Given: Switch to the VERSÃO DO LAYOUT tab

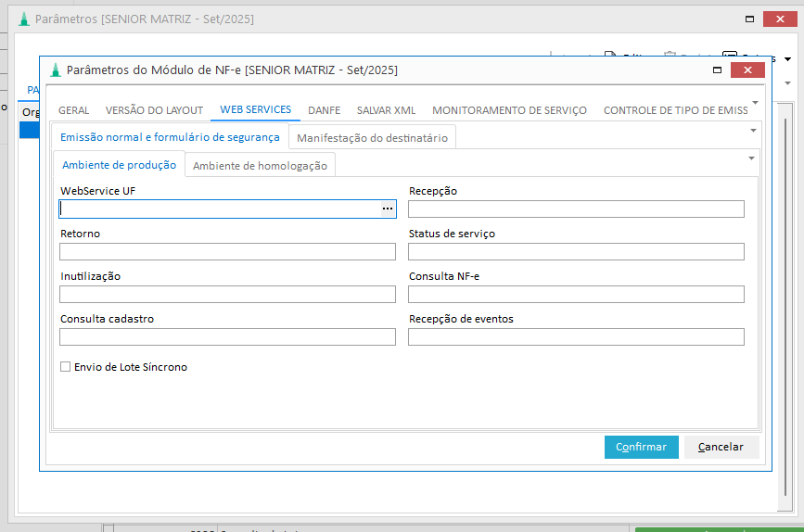Looking at the screenshot, I should tap(154, 110).
